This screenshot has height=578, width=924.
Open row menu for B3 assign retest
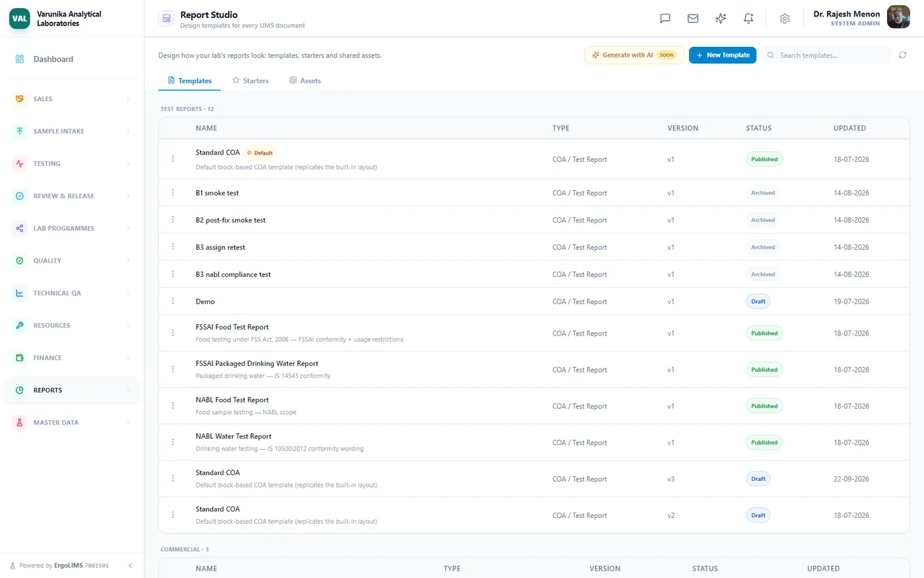pos(173,246)
